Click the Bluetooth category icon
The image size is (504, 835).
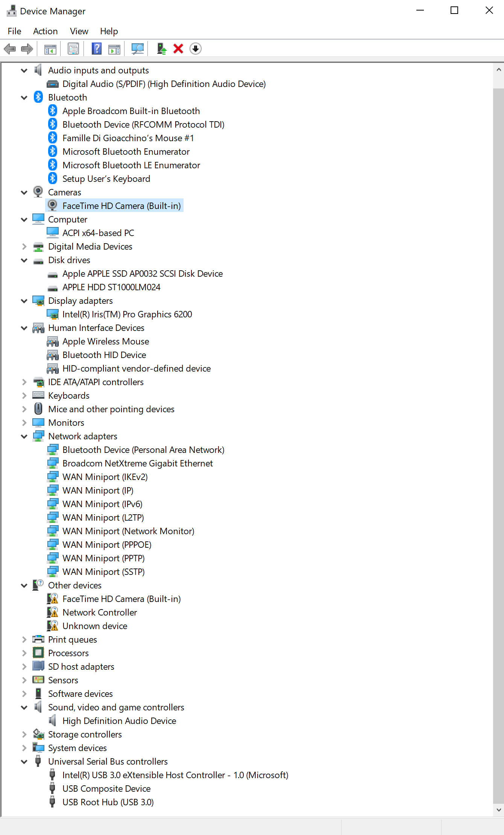38,97
